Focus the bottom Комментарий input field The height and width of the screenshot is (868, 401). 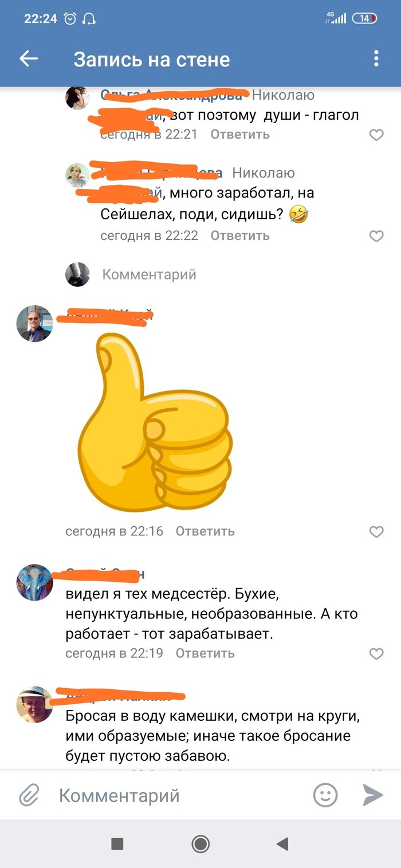tap(178, 795)
